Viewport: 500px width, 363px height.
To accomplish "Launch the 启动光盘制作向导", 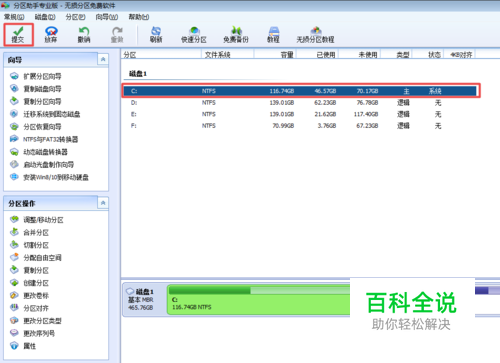I will tap(42, 164).
